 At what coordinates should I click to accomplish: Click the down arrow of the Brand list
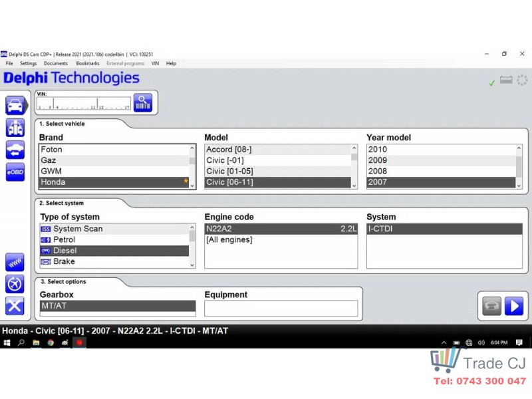coord(192,186)
